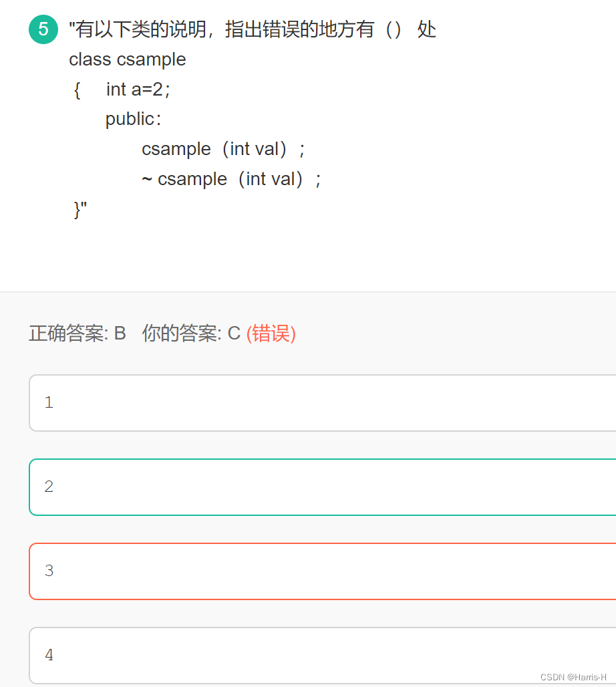616x687 pixels.
Task: Click the ~csample (int val) destructor line
Action: [230, 178]
